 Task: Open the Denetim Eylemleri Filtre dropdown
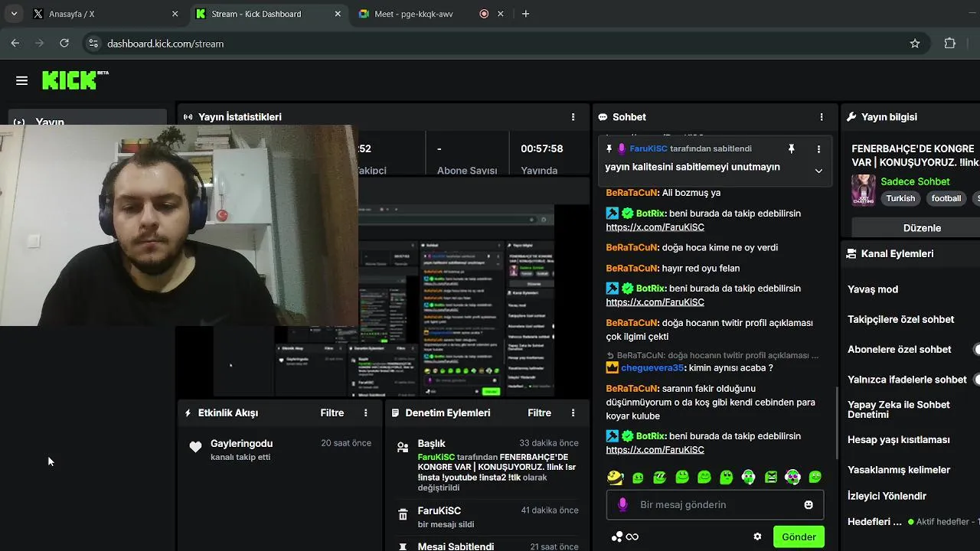pyautogui.click(x=539, y=412)
